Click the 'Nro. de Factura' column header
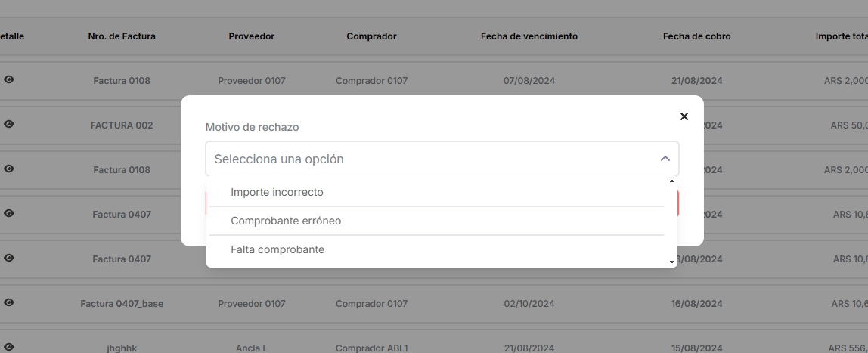This screenshot has width=868, height=353. (x=122, y=36)
